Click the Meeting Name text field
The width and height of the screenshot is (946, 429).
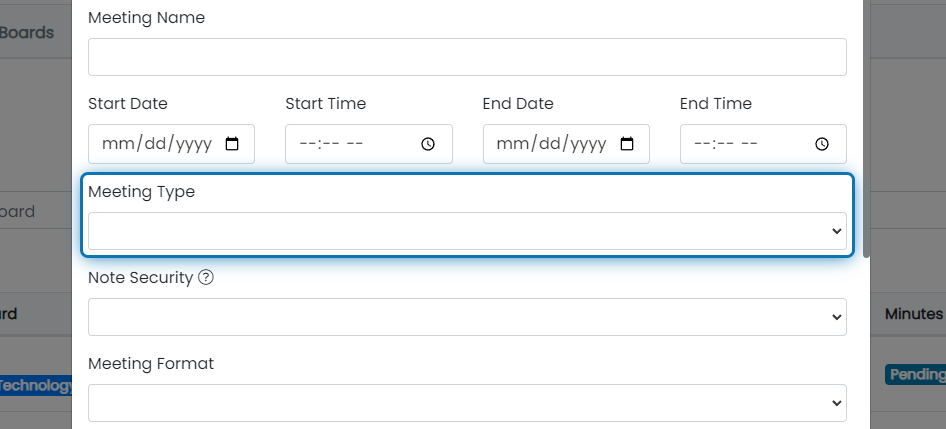point(468,57)
